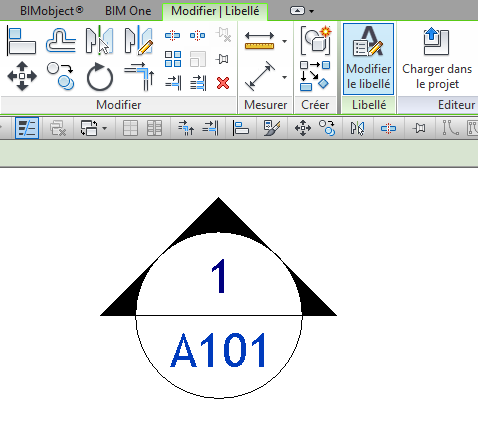Open the measure tool dropdown arrow

(x=284, y=41)
